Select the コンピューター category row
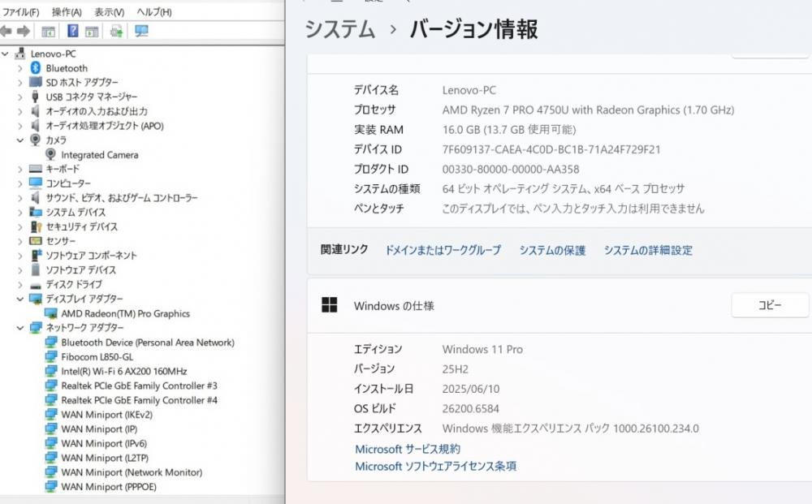 (x=68, y=183)
